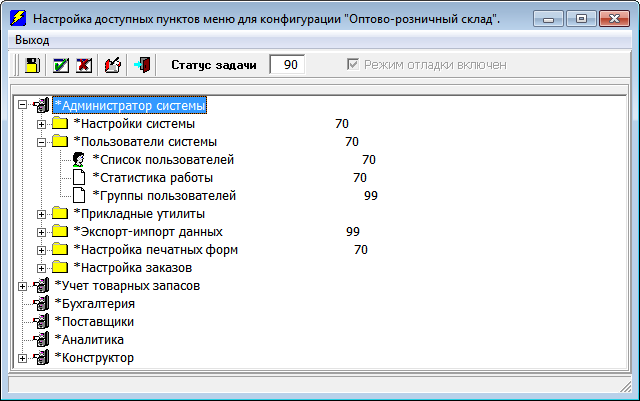The image size is (640, 401).
Task: Click the red X toolbar icon
Action: (x=84, y=65)
